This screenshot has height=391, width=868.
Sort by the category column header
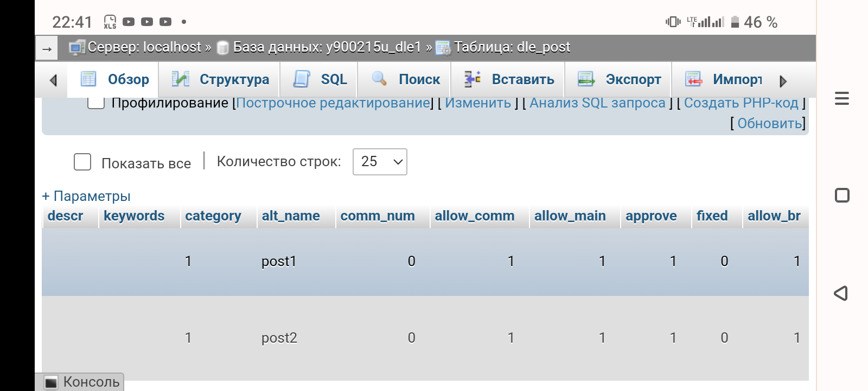point(213,216)
